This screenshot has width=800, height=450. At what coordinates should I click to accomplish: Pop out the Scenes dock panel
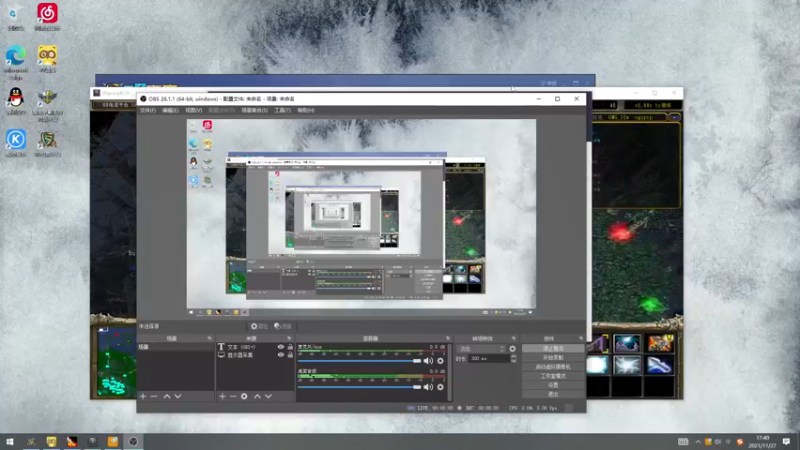click(x=209, y=338)
